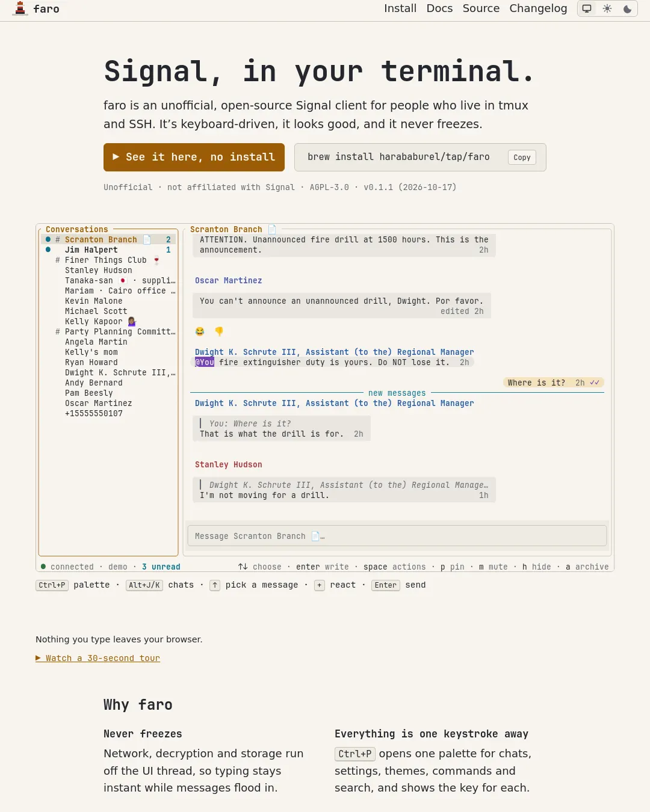Click See it here, no install button
This screenshot has height=812, width=650.
coord(194,157)
